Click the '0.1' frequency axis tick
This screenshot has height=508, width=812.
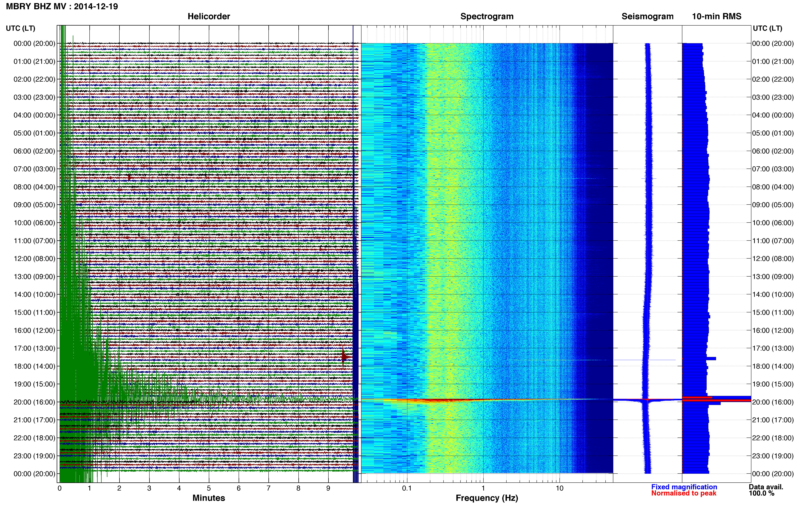pos(407,488)
